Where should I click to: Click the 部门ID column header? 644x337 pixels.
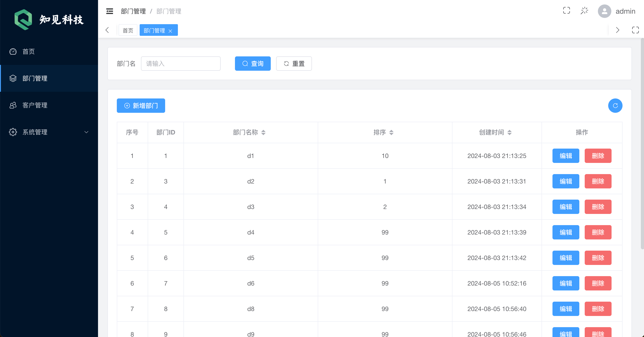pos(166,132)
